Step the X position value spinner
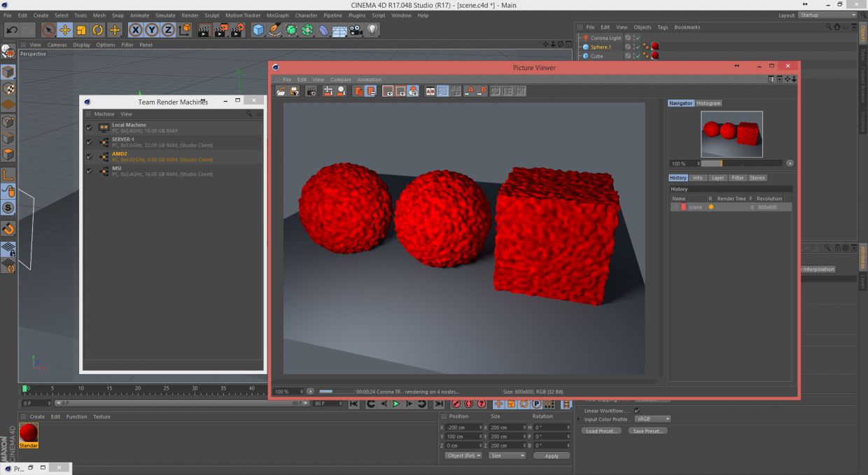This screenshot has height=475, width=868. pyautogui.click(x=480, y=427)
